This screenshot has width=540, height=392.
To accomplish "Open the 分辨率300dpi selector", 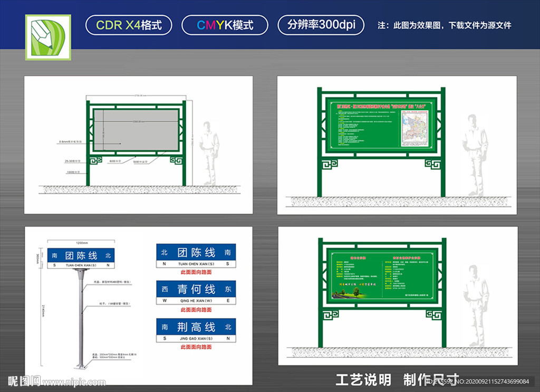I will pos(321,24).
